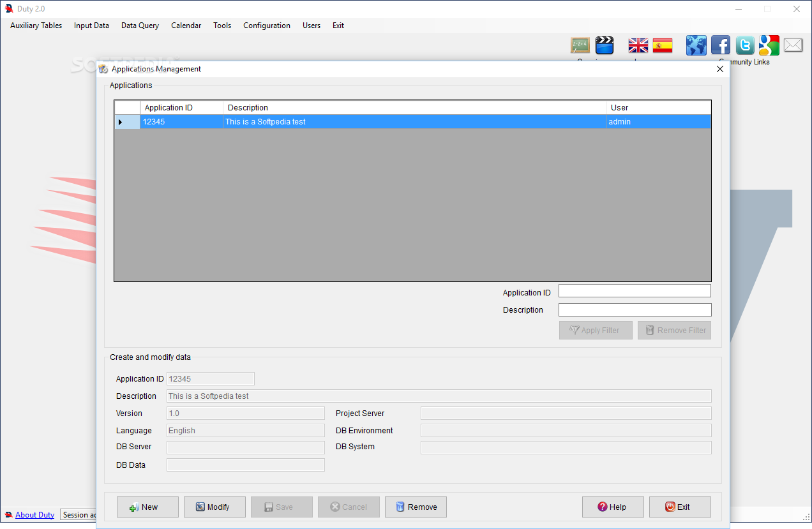Open the Configuration menu
812x529 pixels.
pos(267,26)
